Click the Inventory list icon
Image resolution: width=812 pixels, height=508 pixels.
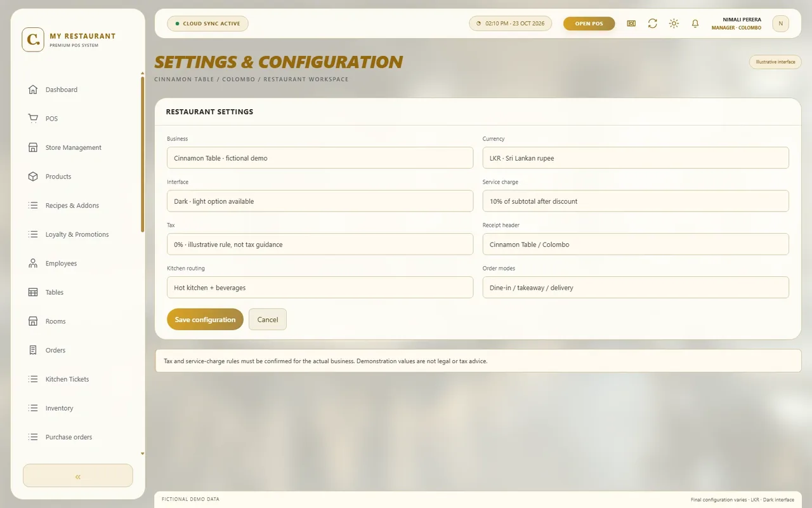(33, 408)
